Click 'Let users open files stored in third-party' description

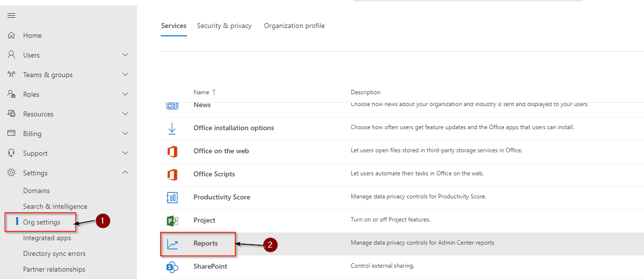[437, 150]
